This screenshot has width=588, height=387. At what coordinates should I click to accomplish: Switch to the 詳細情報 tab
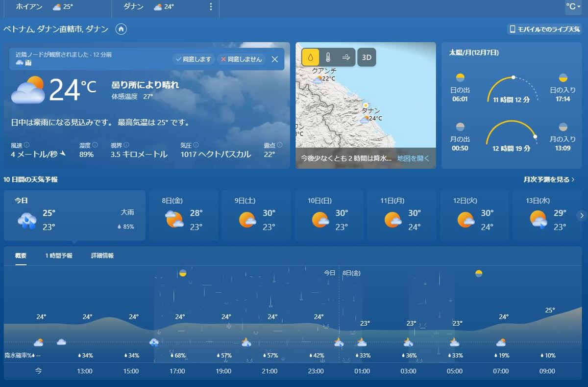point(102,256)
